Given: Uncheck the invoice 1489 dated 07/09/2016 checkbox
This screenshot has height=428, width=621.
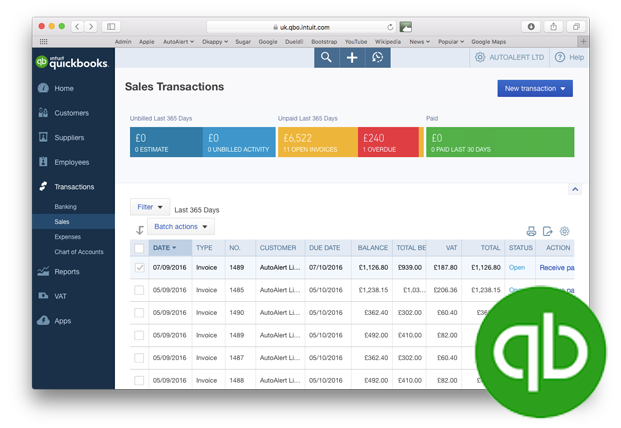Looking at the screenshot, I should point(139,268).
